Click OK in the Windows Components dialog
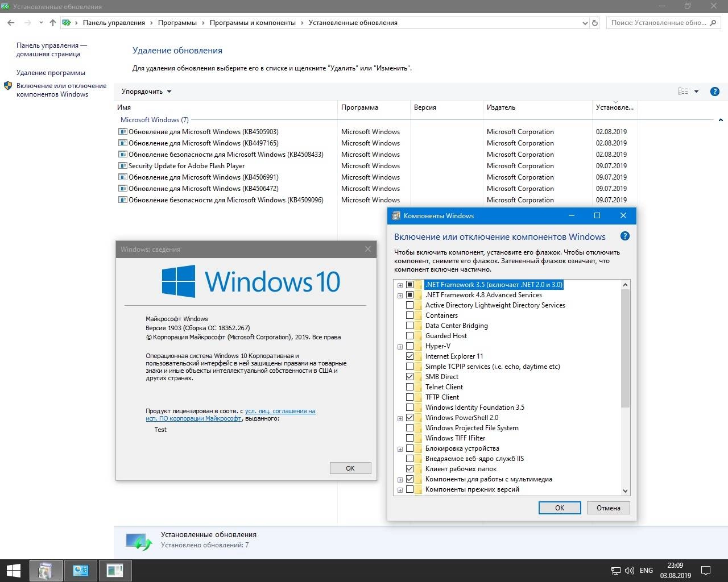Viewport: 728px width, 582px height. coord(560,508)
